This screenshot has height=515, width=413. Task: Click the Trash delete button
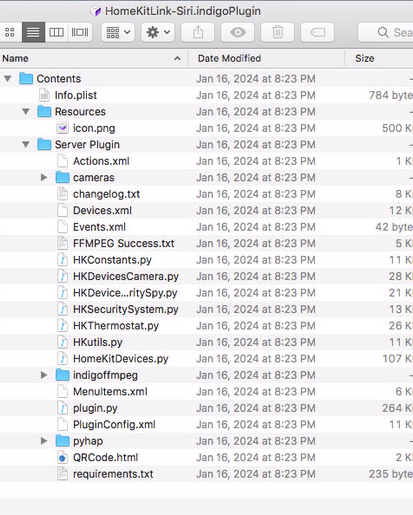(277, 32)
